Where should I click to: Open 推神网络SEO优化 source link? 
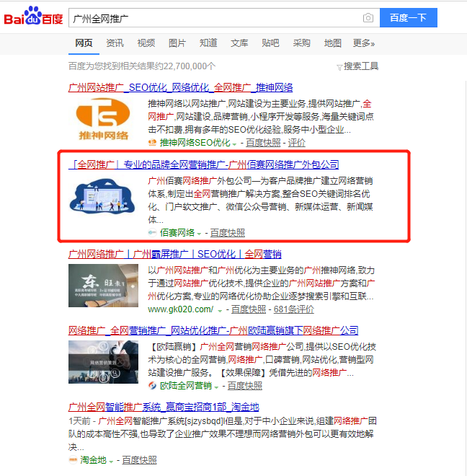coord(195,143)
